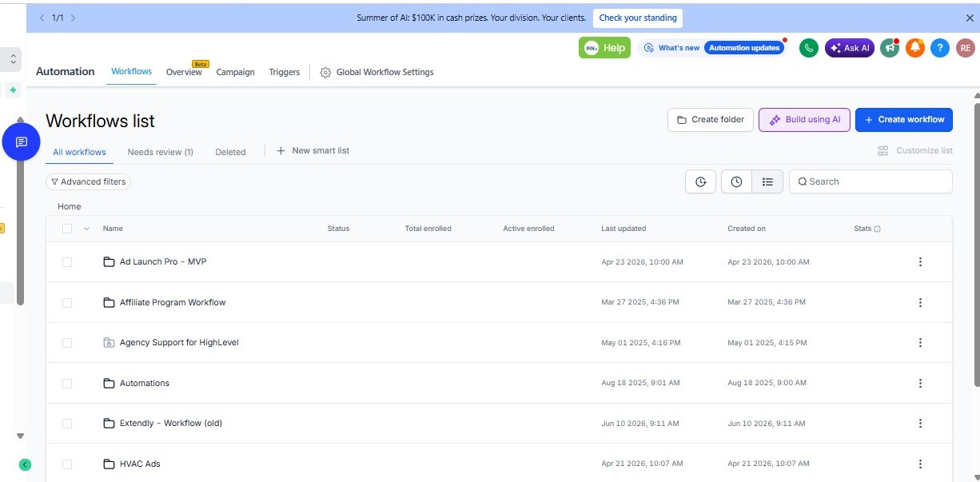Click the Customize list option

coord(914,150)
